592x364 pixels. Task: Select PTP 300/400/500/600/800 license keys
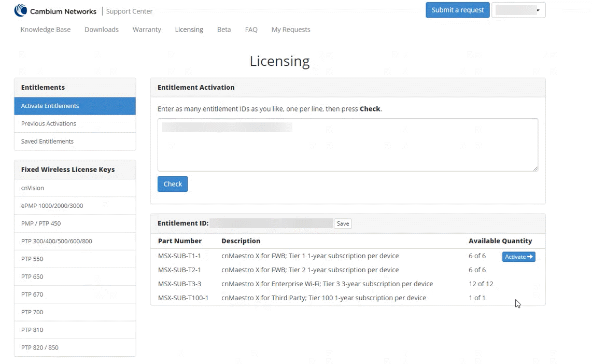pyautogui.click(x=75, y=241)
